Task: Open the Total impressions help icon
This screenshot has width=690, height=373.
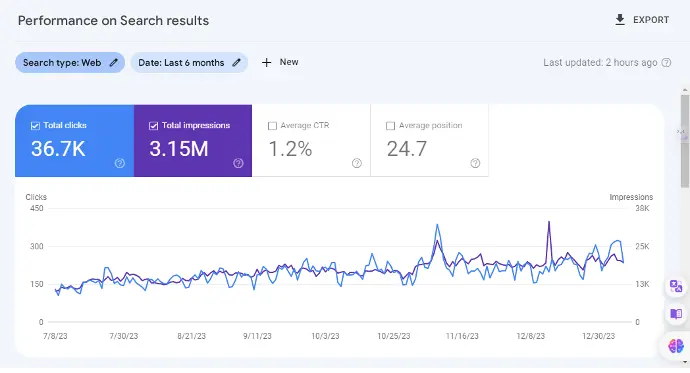Action: point(238,163)
